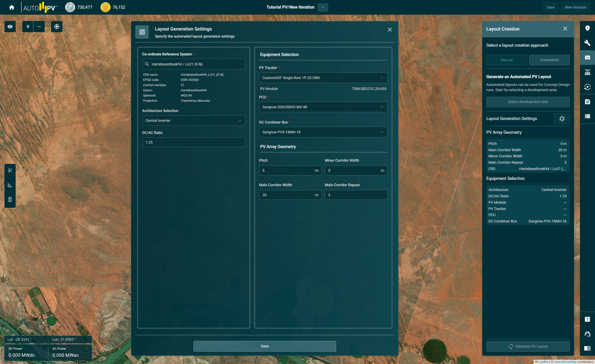Open the project iteration chevron dropdown

pyautogui.click(x=323, y=7)
